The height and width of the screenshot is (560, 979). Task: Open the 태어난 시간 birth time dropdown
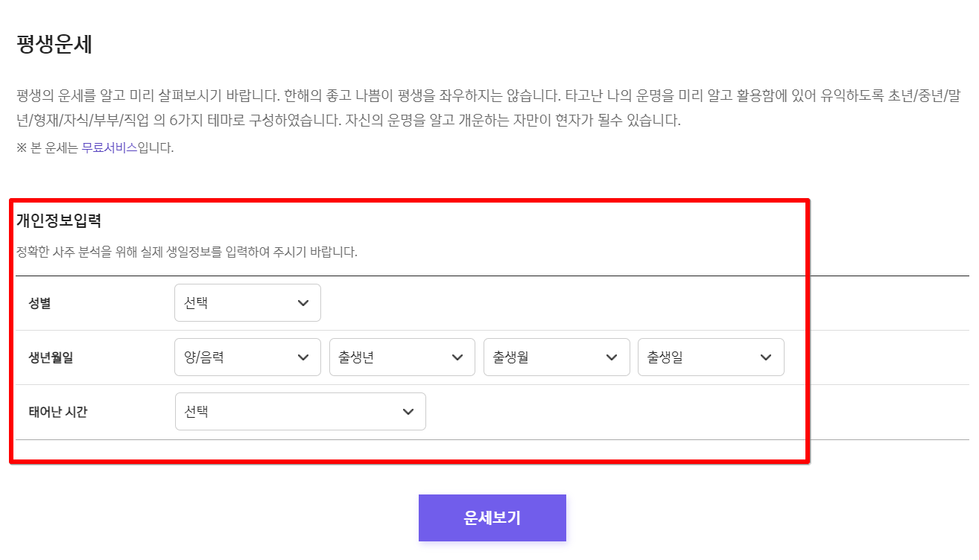tap(298, 411)
